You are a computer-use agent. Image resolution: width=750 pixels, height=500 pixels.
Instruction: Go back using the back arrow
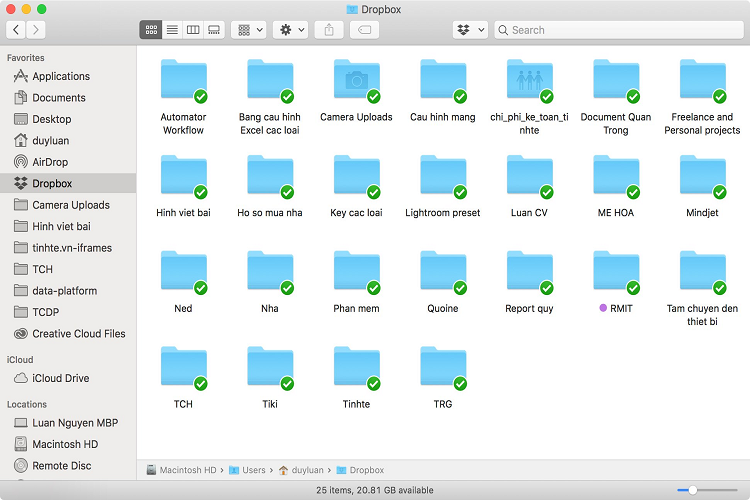click(16, 30)
